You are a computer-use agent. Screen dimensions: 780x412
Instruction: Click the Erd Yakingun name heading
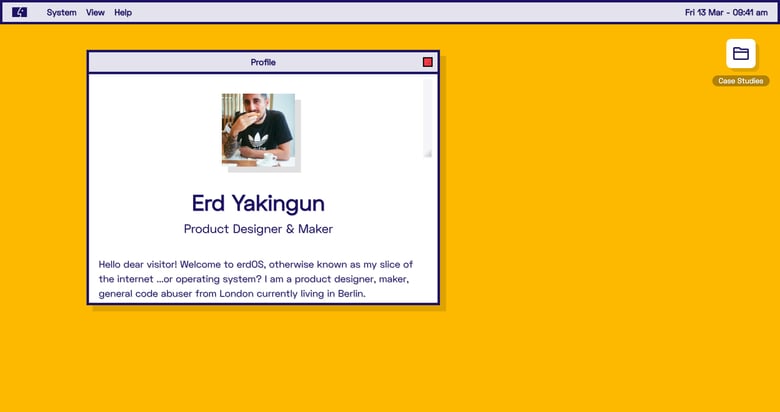click(x=258, y=203)
